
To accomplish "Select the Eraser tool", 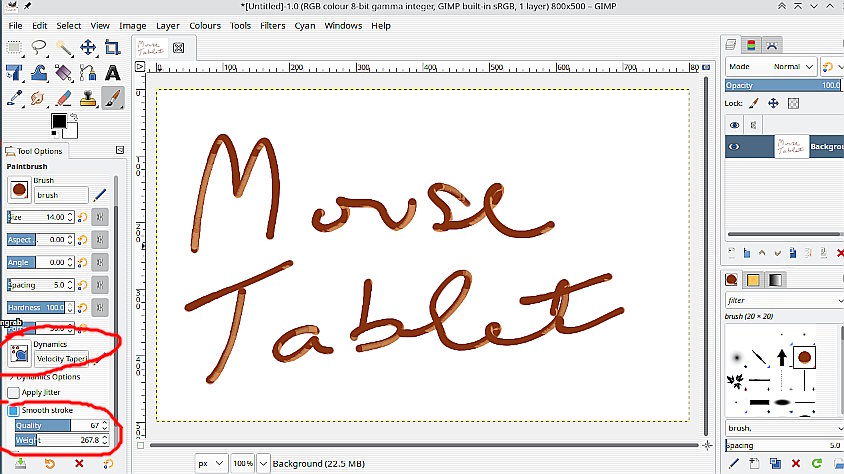I will click(x=64, y=98).
